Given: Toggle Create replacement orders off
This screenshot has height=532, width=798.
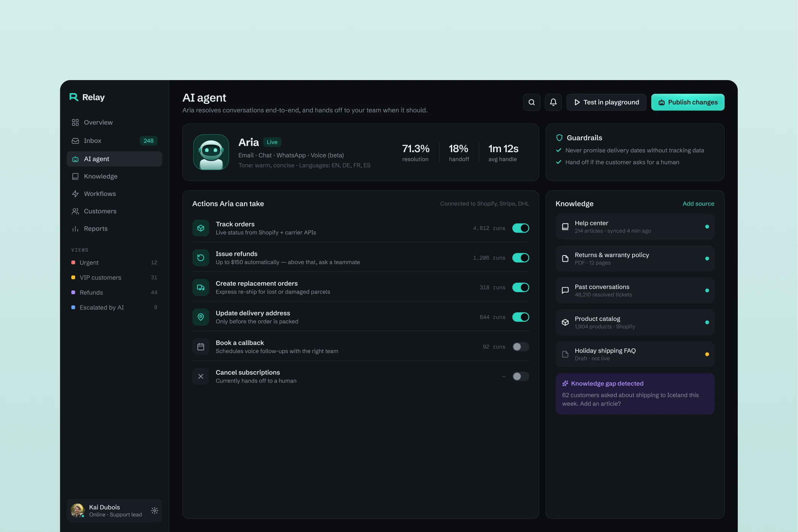Looking at the screenshot, I should [520, 288].
